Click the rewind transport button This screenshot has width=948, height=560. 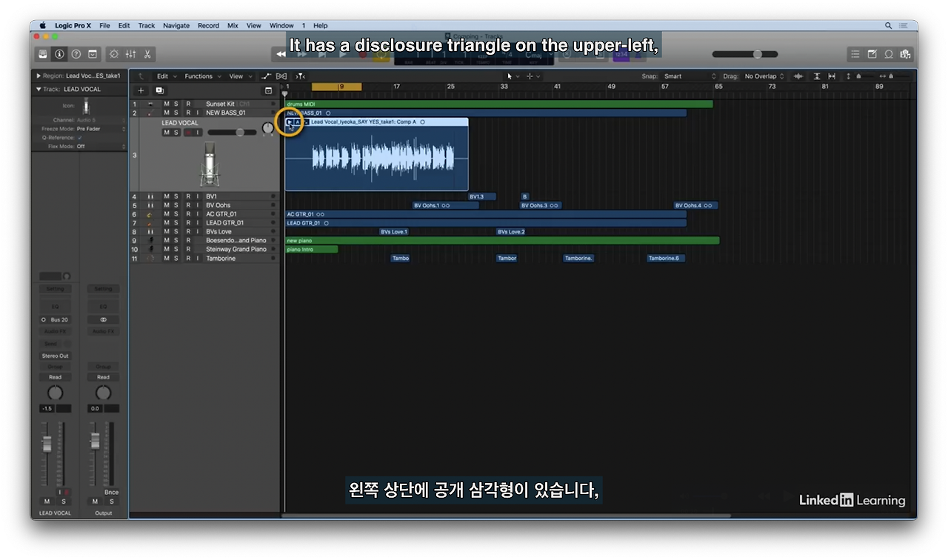click(281, 54)
